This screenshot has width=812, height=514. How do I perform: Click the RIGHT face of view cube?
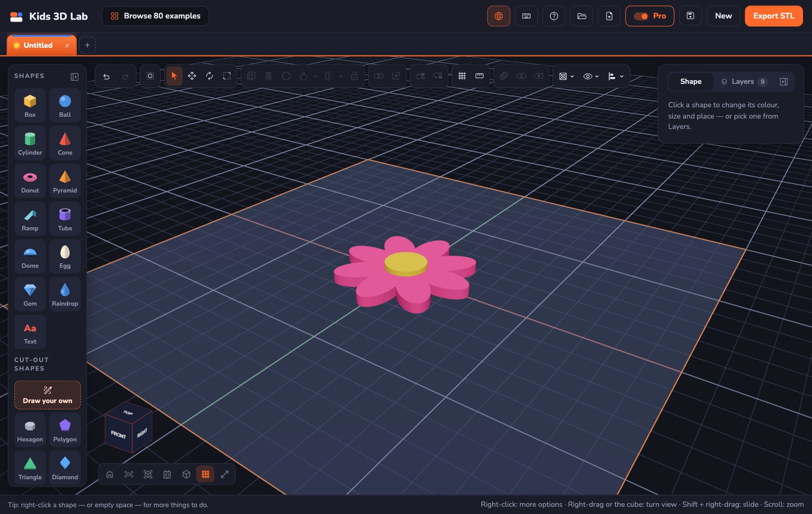[142, 433]
